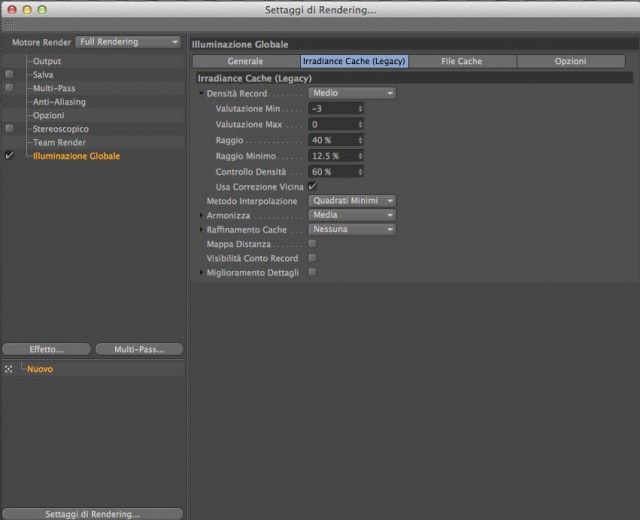This screenshot has width=640, height=520.
Task: Open the Densità Record dropdown
Action: coord(352,93)
